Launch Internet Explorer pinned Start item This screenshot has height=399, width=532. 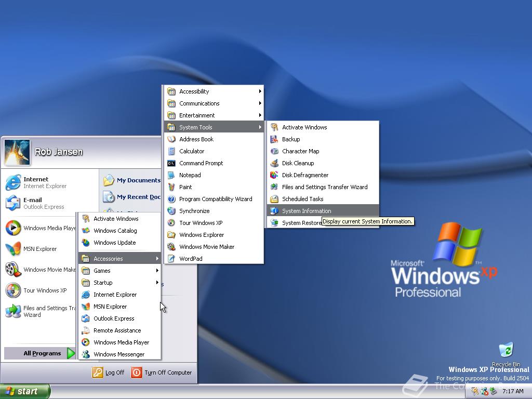point(50,182)
